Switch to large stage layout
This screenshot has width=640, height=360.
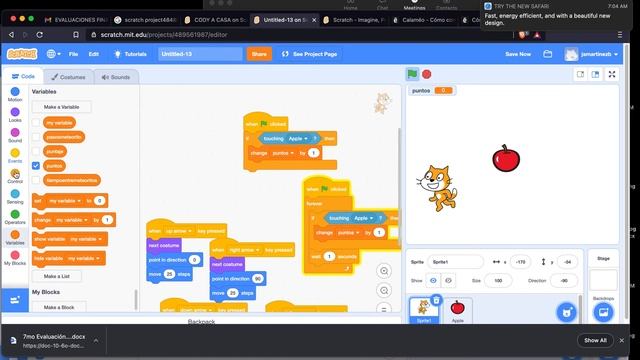596,74
